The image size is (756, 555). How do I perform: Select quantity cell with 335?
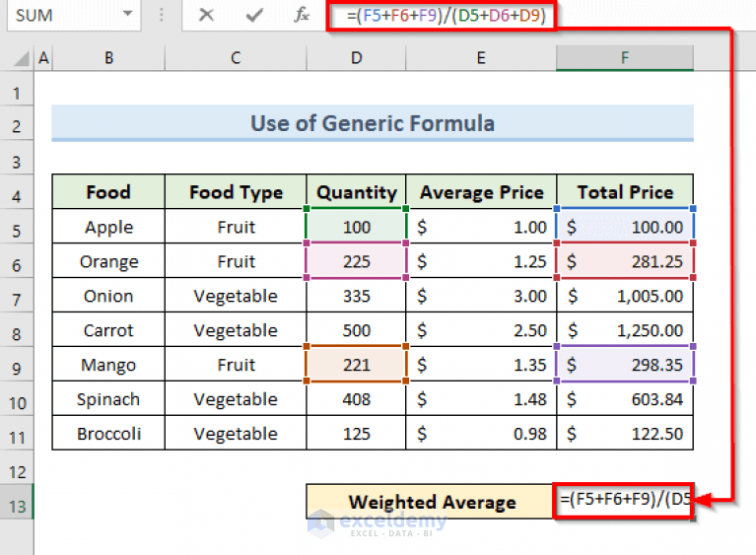pos(356,295)
